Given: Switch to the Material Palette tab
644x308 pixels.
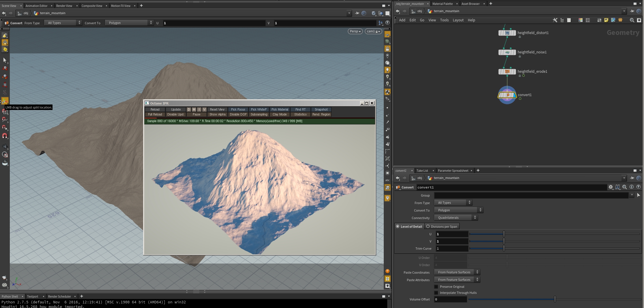Looking at the screenshot, I should [442, 4].
